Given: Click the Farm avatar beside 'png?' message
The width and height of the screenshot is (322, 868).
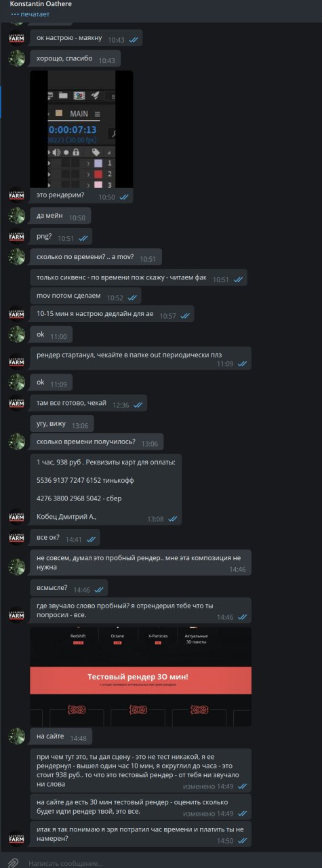Looking at the screenshot, I should pyautogui.click(x=16, y=236).
